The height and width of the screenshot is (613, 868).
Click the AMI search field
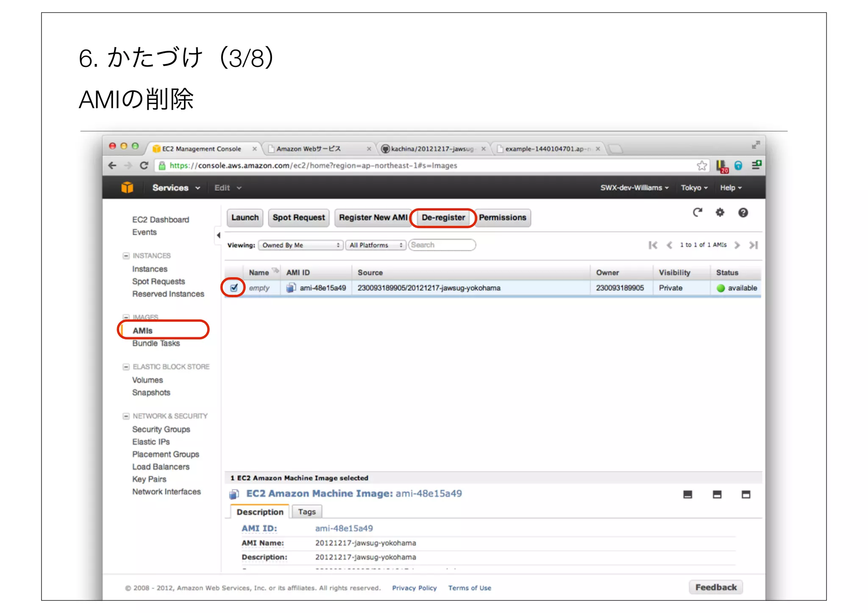442,245
